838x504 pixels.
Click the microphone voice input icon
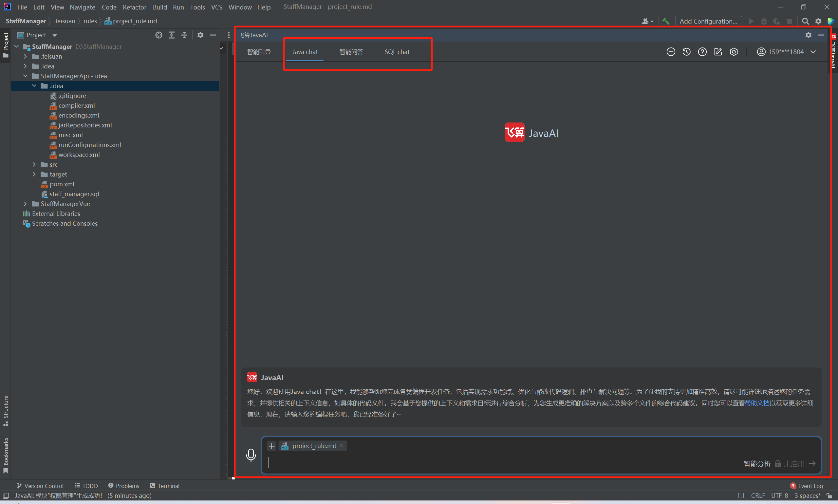click(x=251, y=455)
